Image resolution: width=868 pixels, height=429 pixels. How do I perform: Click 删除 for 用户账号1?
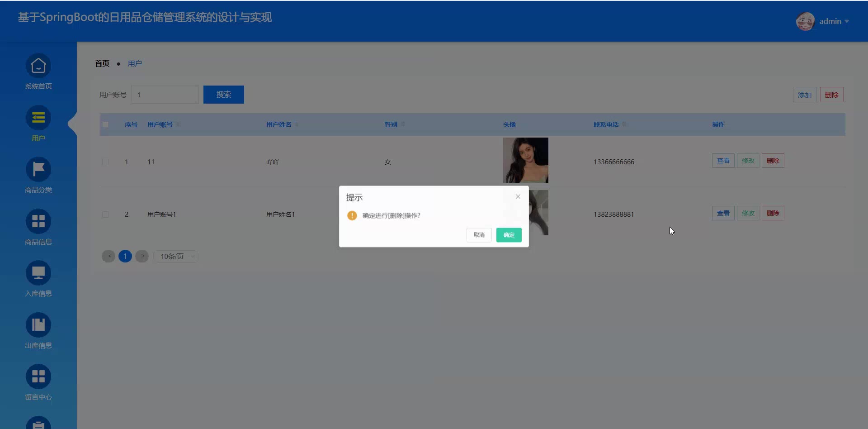click(773, 213)
